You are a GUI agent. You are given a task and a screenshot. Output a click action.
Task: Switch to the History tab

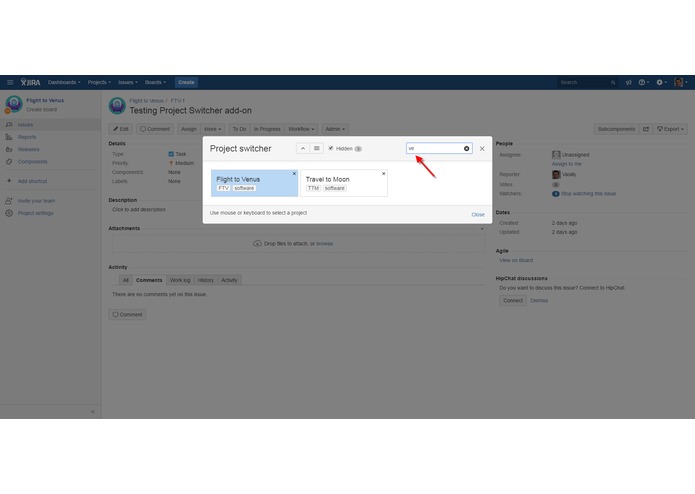[x=206, y=280]
